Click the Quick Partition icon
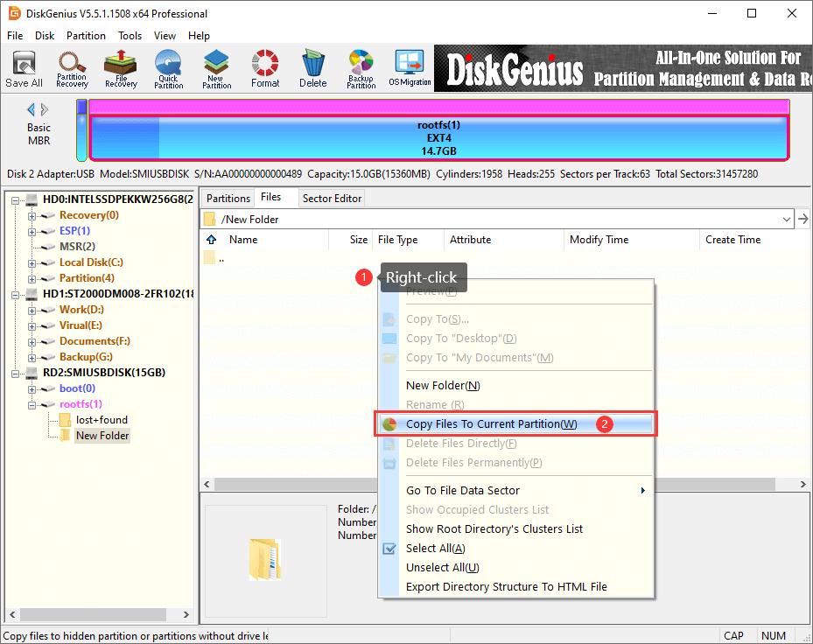 pyautogui.click(x=169, y=69)
